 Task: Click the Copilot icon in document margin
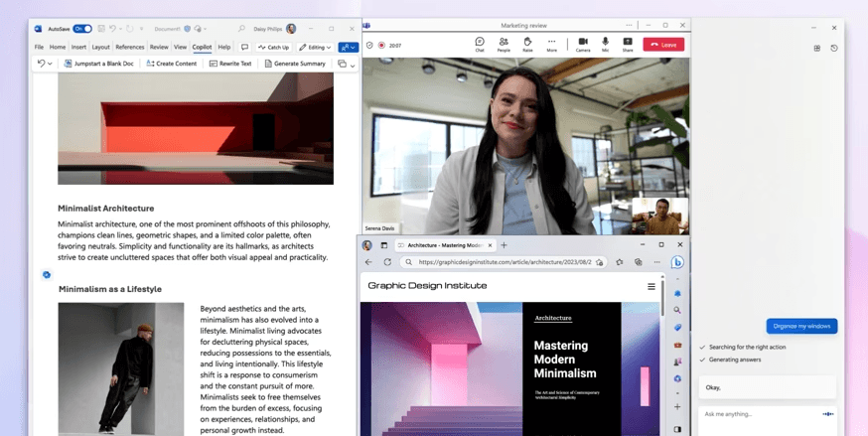click(47, 274)
